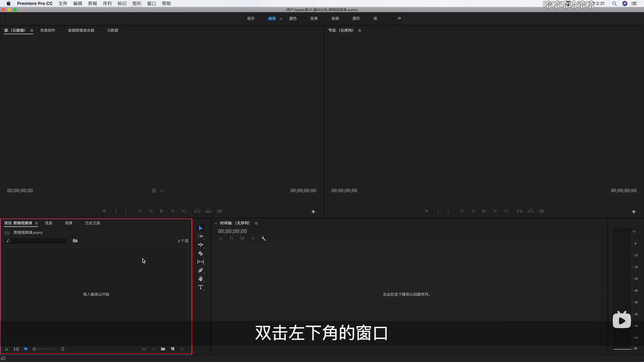This screenshot has width=644, height=362.
Task: Open Timeline panel menu
Action: pyautogui.click(x=256, y=223)
